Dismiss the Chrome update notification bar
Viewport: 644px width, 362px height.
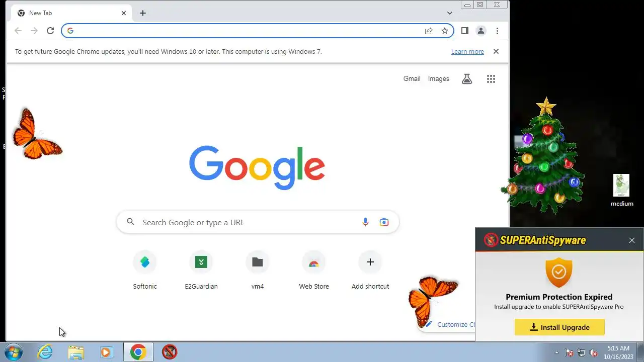[496, 51]
